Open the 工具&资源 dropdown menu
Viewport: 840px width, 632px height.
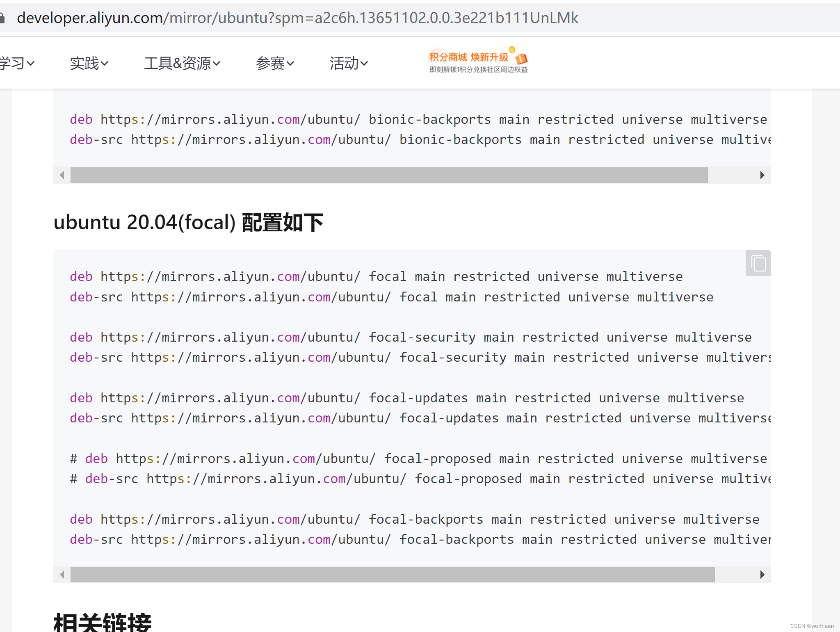tap(182, 63)
